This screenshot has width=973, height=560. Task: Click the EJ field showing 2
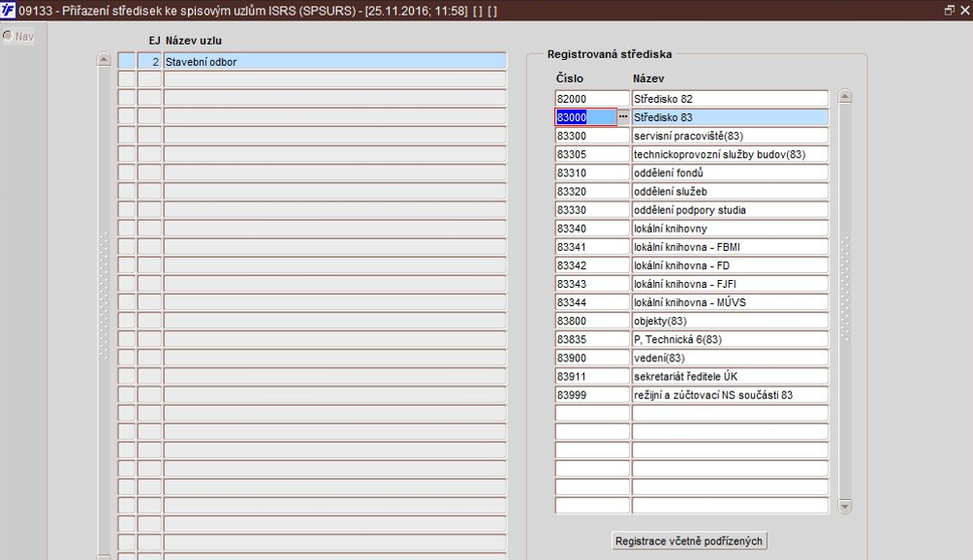click(149, 61)
